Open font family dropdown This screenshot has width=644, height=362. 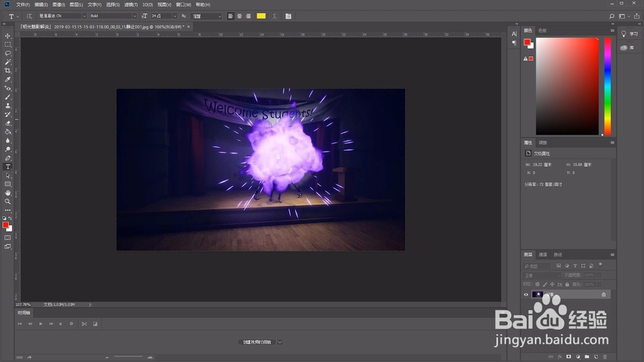[x=84, y=16]
